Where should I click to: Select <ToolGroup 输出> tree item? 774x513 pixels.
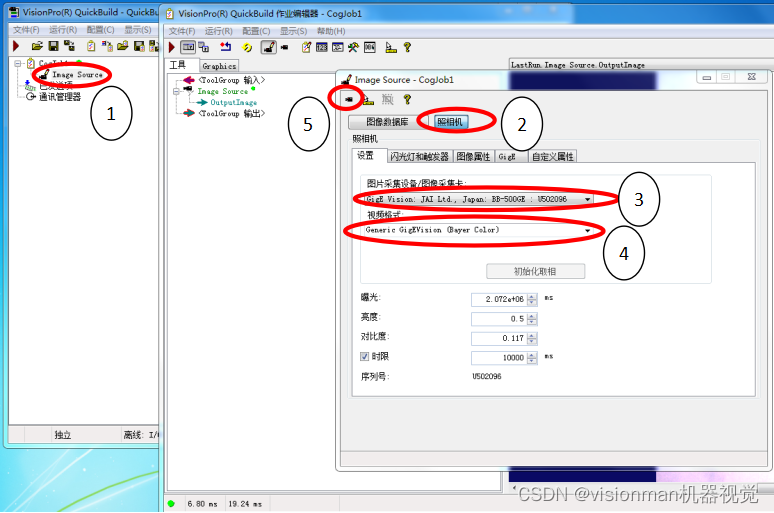coord(232,114)
